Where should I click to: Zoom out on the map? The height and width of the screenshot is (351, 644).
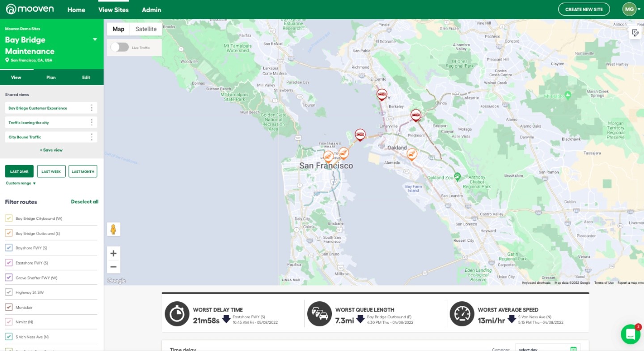pyautogui.click(x=114, y=267)
